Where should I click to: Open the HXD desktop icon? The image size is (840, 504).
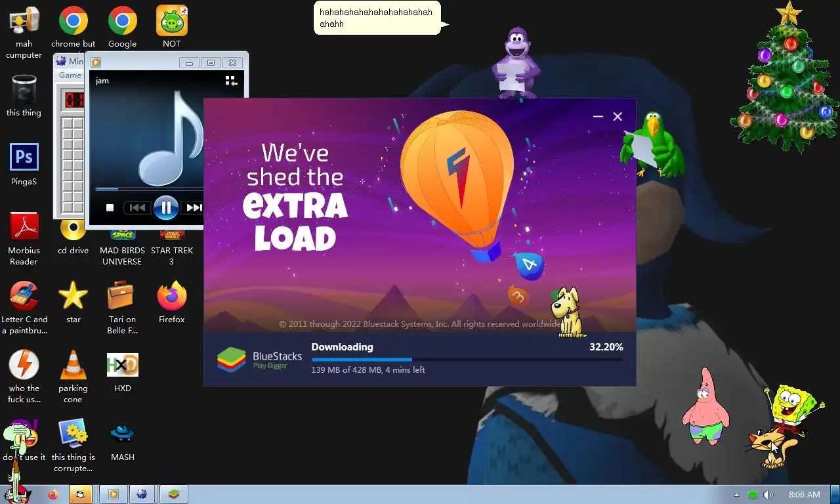123,371
